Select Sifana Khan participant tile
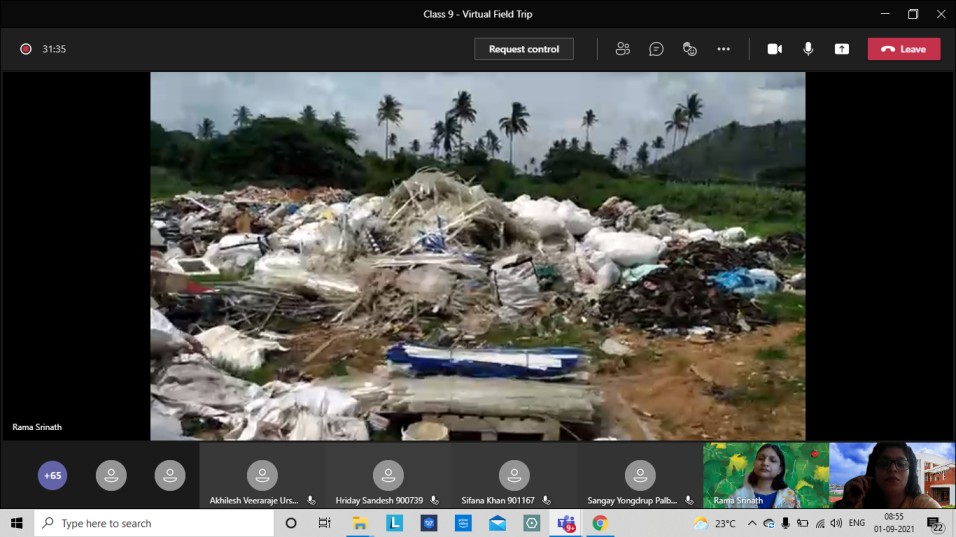The height and width of the screenshot is (537, 956). pyautogui.click(x=514, y=477)
